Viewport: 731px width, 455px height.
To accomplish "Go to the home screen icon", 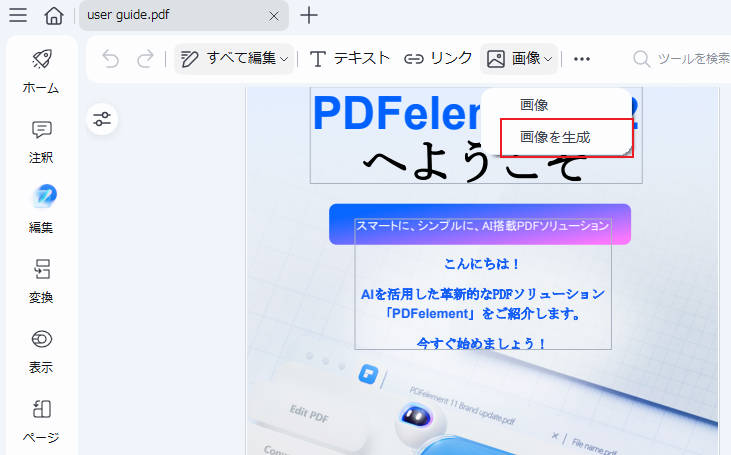I will click(54, 15).
